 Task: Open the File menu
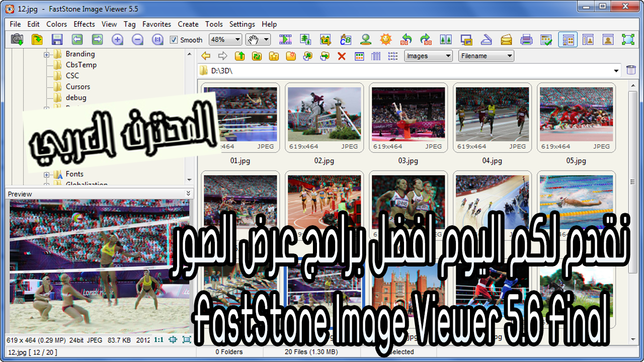(x=15, y=24)
